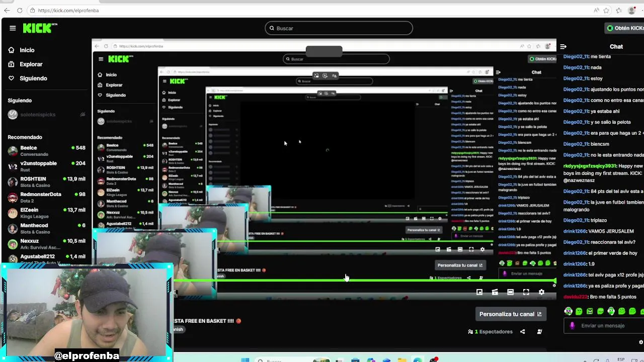Open recommended channel Nexxuz
The width and height of the screenshot is (644, 362).
46,244
